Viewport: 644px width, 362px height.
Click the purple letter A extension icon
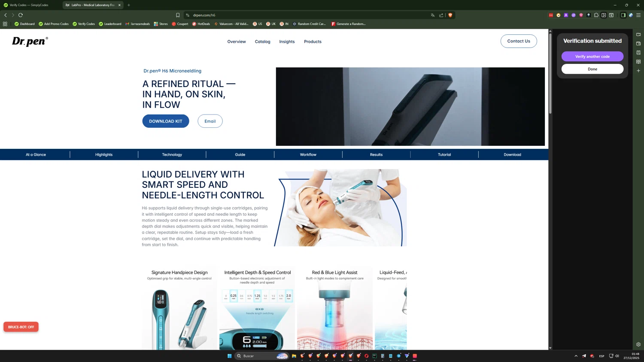pos(566,15)
